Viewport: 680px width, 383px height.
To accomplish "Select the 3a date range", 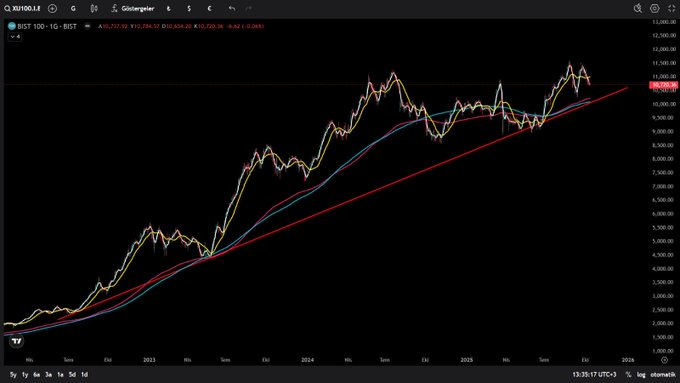I will [x=48, y=374].
